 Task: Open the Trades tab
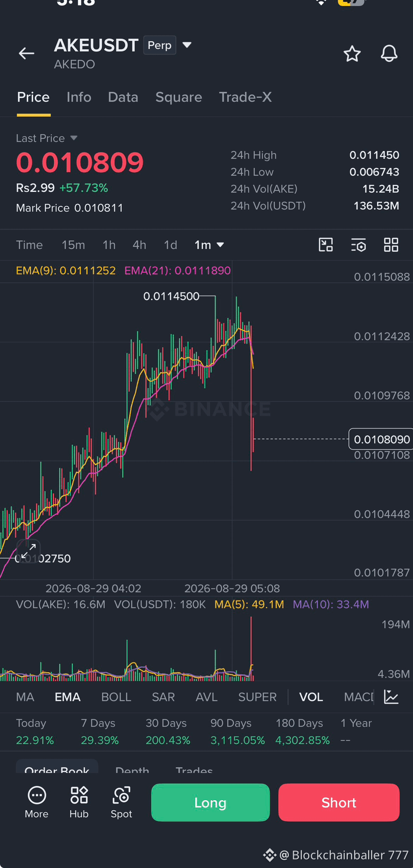tap(194, 769)
